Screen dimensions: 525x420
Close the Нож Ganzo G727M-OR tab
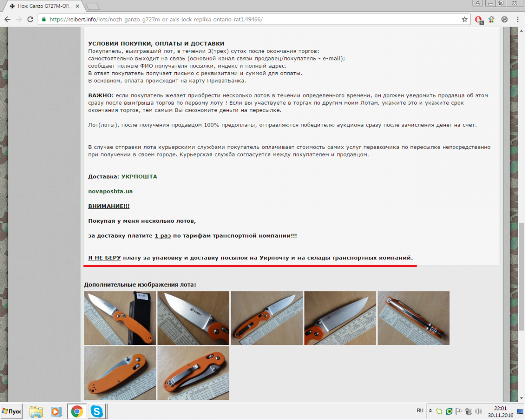(x=77, y=6)
